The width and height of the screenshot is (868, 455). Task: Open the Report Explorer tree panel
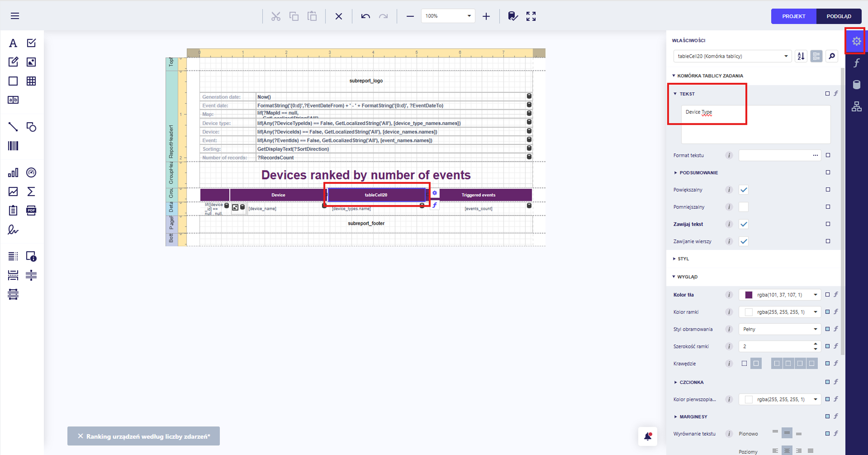click(x=856, y=107)
